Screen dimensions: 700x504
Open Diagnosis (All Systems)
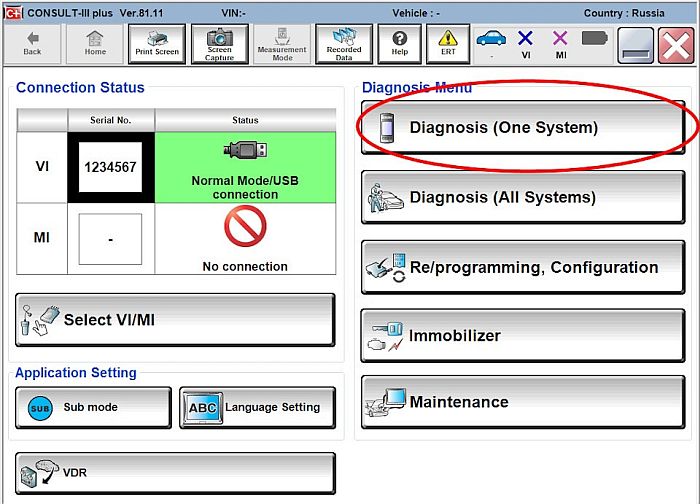pos(523,197)
